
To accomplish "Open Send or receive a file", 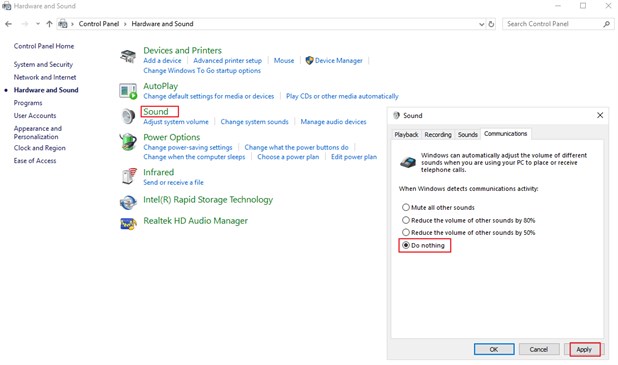I will coord(173,182).
